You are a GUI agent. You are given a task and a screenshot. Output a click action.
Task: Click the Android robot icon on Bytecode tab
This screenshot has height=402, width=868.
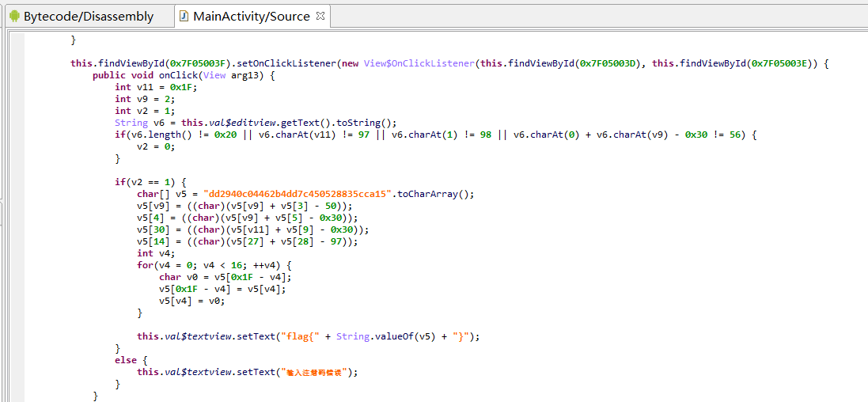(x=13, y=16)
